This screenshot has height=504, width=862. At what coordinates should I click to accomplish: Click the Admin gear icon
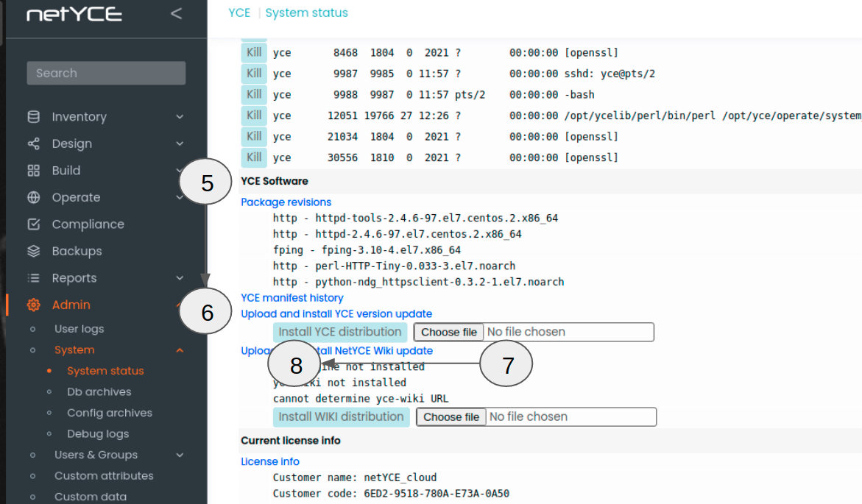[34, 305]
